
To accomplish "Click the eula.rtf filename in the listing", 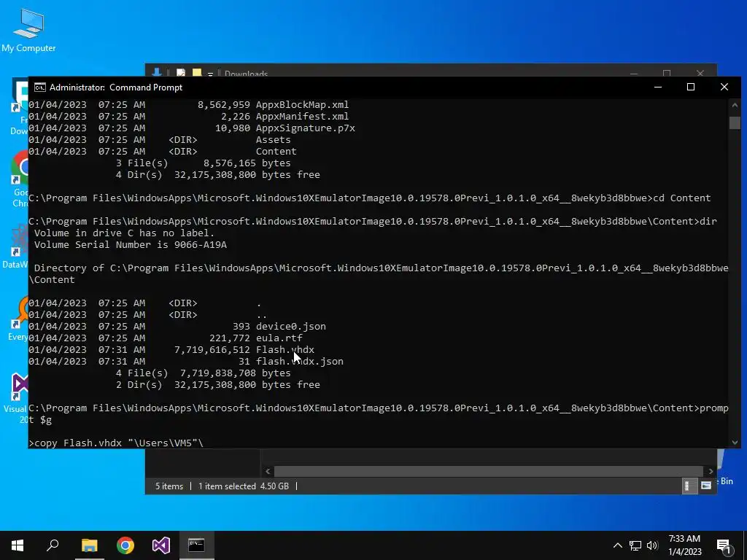I will coord(279,338).
